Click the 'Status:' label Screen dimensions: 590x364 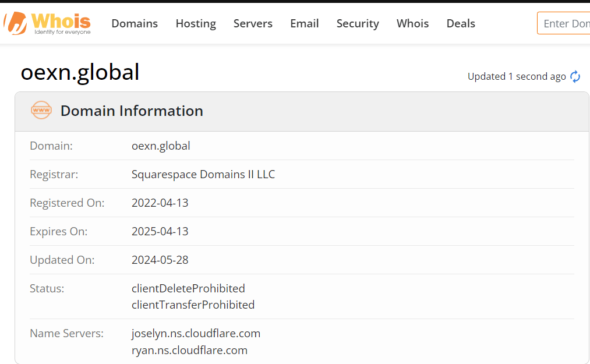coord(47,288)
